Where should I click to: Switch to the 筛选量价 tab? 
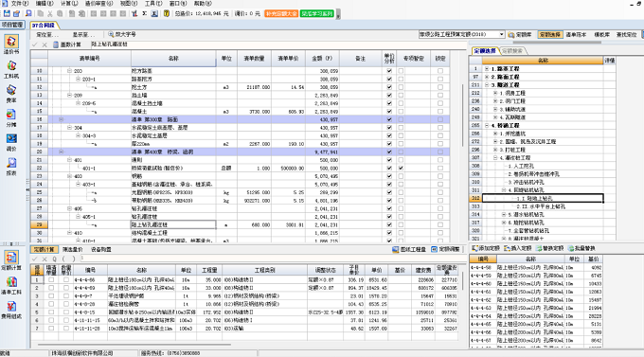[72, 249]
